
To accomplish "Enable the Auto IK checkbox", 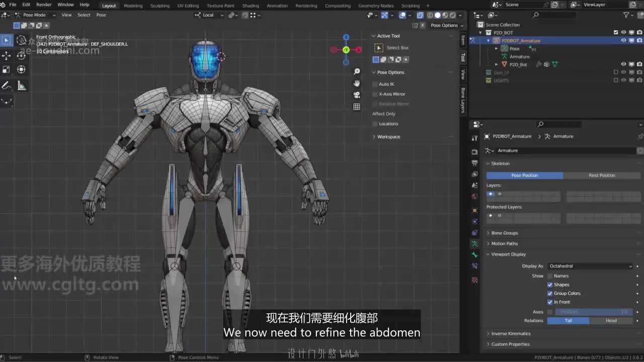I will pos(375,84).
